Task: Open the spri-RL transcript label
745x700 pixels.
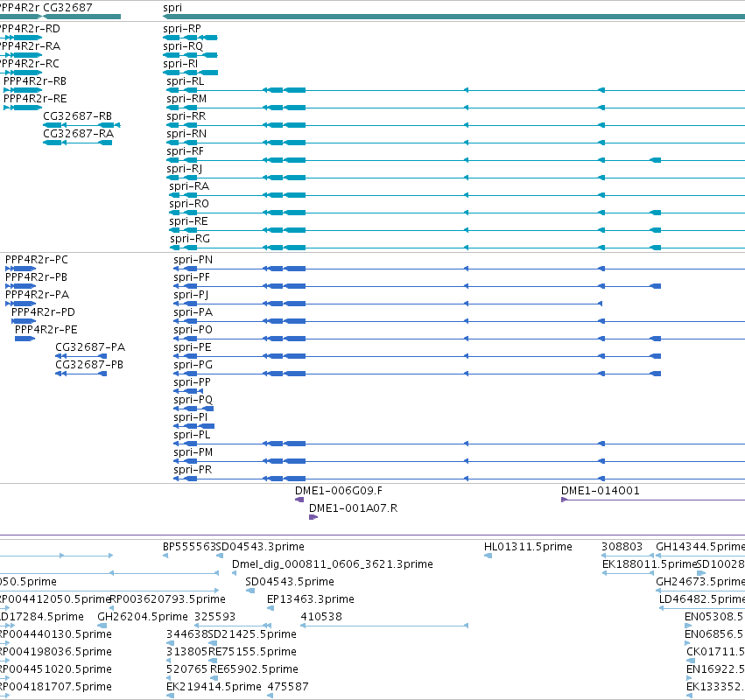Action: pyautogui.click(x=185, y=81)
